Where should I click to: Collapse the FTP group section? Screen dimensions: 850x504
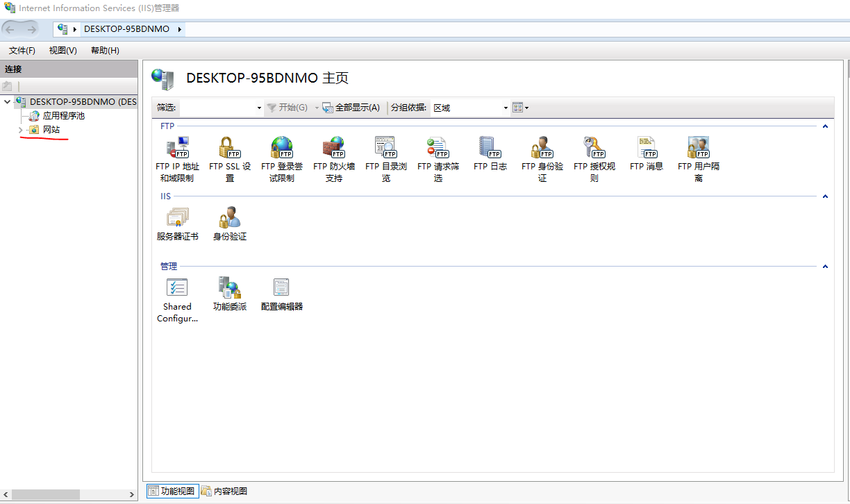point(825,126)
